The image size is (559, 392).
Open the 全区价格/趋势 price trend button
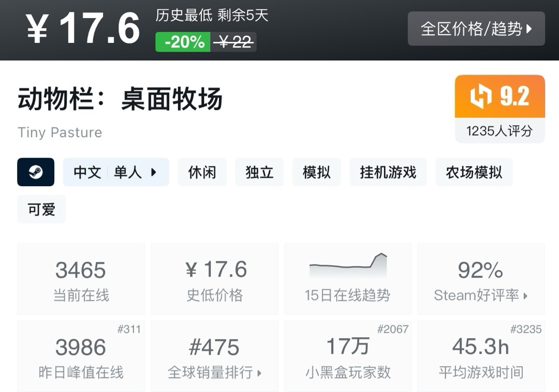pos(476,28)
